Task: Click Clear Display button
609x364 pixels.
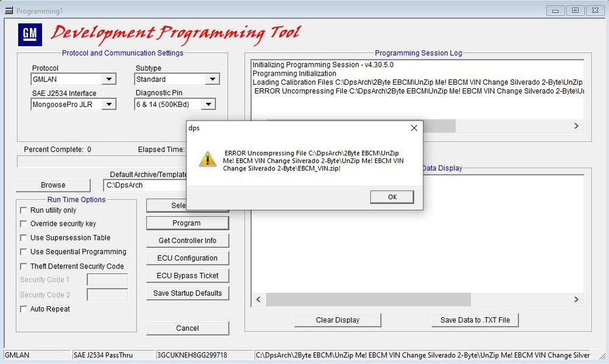Action: click(x=337, y=320)
